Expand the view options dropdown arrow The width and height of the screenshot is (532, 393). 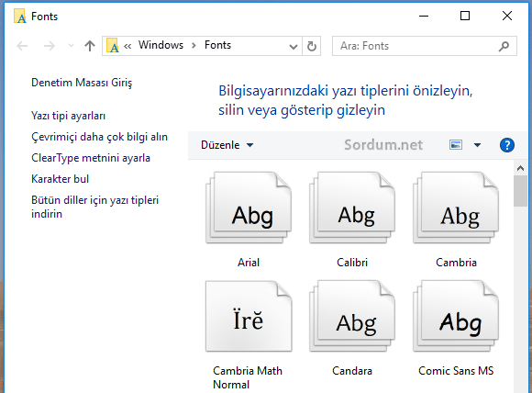(x=477, y=145)
